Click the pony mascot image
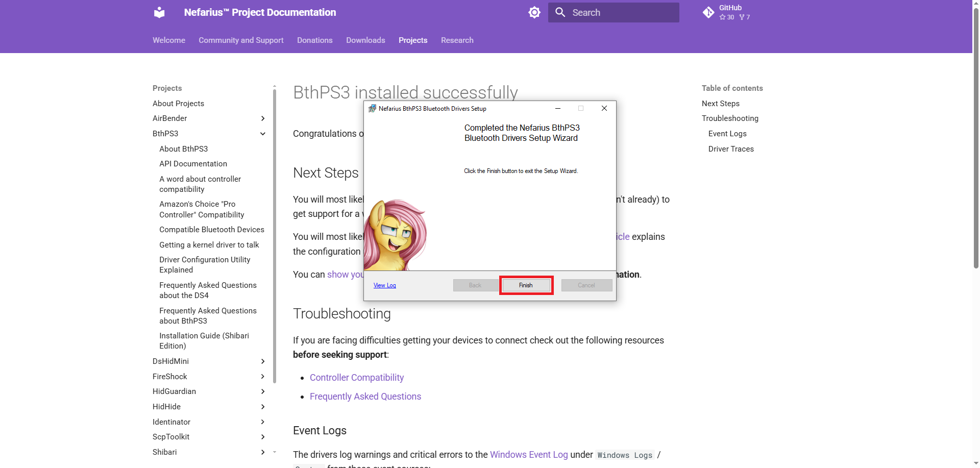 coord(395,235)
